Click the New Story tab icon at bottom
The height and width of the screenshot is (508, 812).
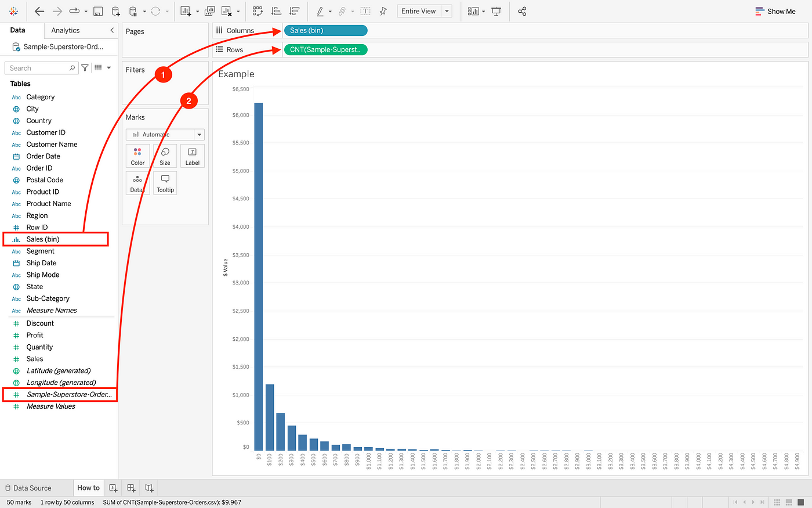coord(150,488)
